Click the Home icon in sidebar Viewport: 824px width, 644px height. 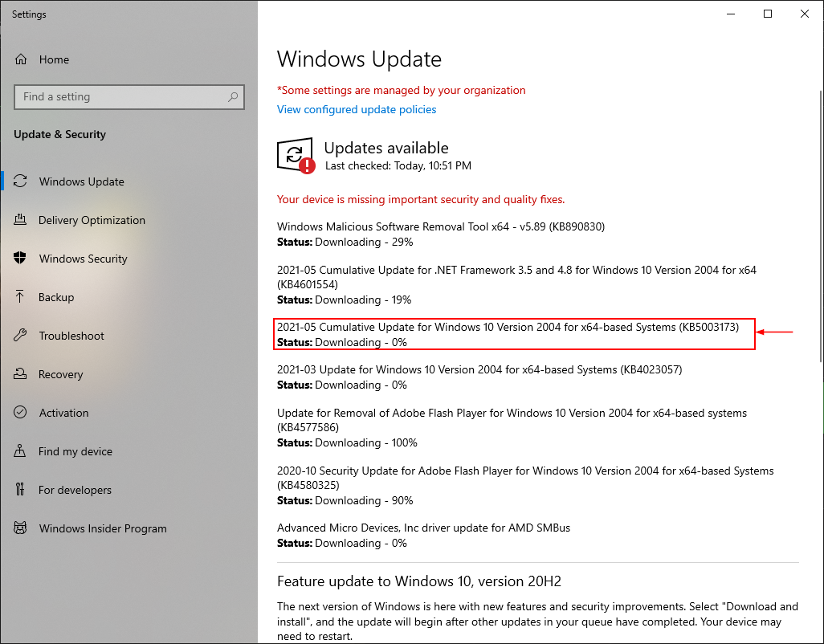click(22, 59)
